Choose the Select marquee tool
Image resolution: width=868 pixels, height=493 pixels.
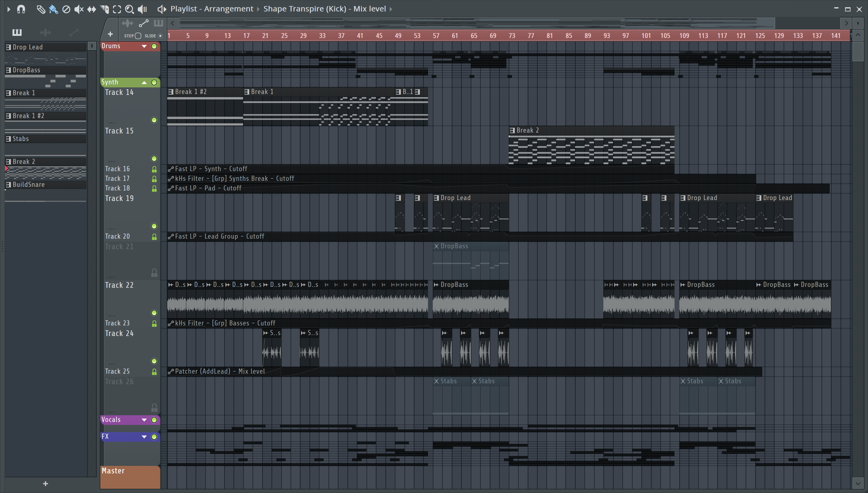(117, 9)
